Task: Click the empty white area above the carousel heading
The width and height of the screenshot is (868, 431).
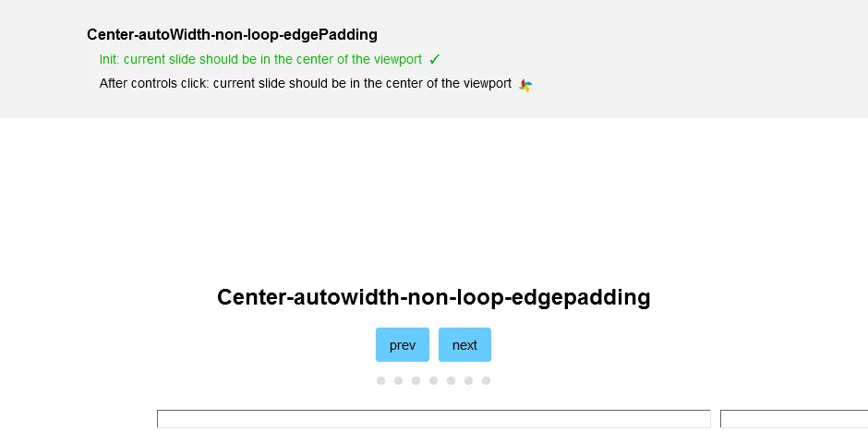Action: (x=433, y=199)
